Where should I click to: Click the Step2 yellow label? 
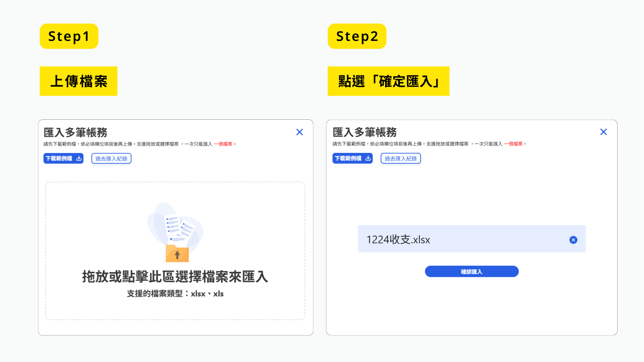[x=357, y=36]
